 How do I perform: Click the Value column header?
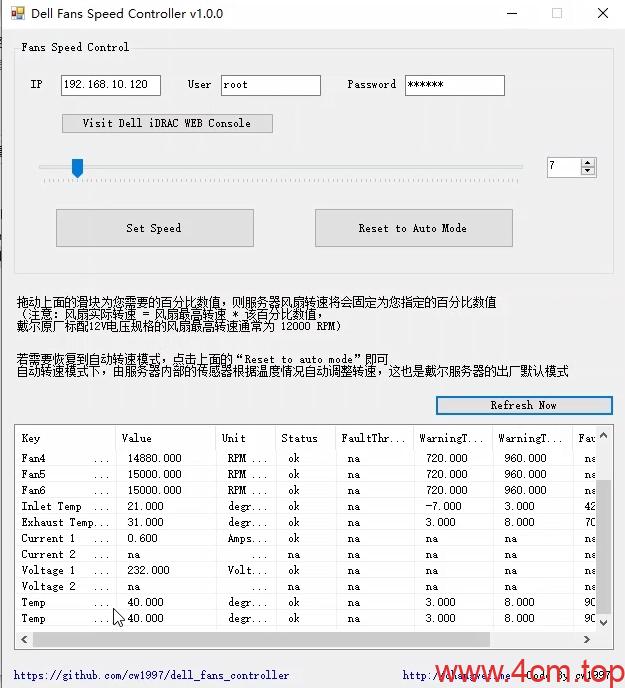tap(165, 438)
